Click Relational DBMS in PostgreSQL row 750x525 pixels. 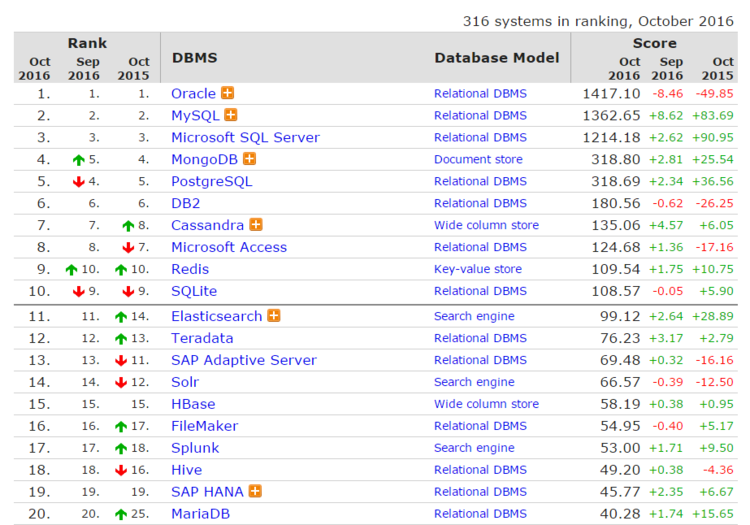pyautogui.click(x=480, y=182)
